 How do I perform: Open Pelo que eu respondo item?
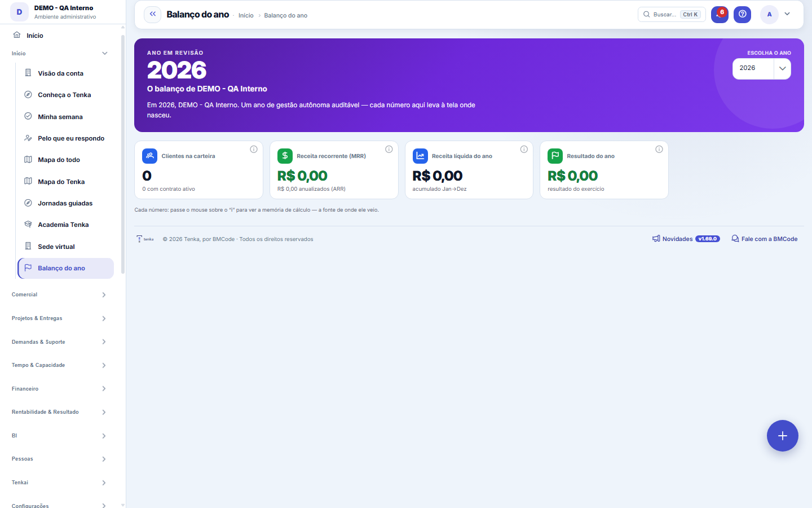tap(65, 138)
